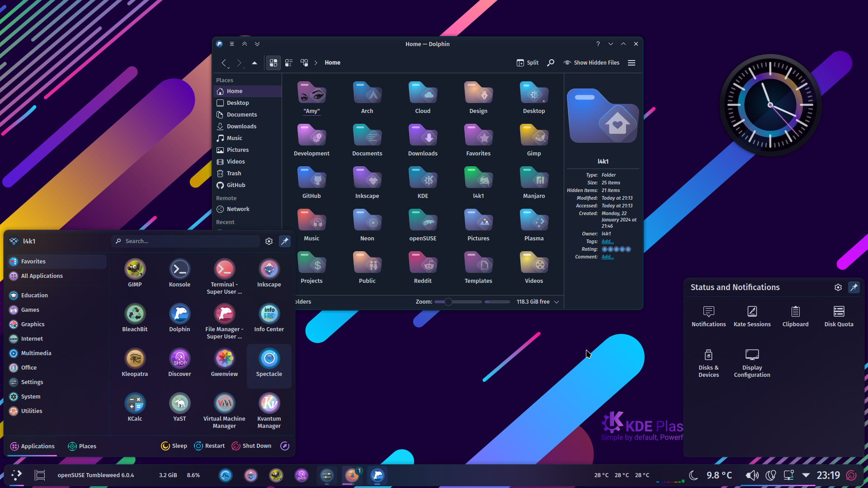Open Dolphin hamburger menu
This screenshot has width=868, height=488.
pyautogui.click(x=632, y=63)
